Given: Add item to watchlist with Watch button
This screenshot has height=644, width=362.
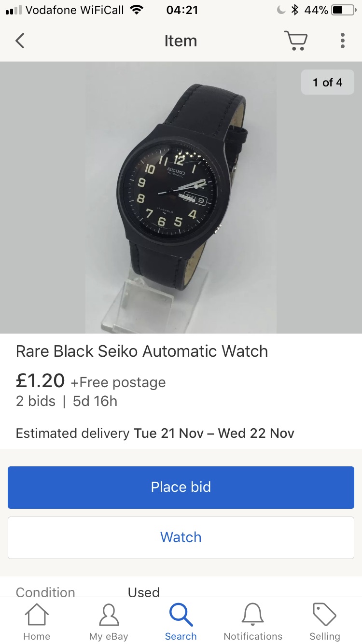Looking at the screenshot, I should (x=181, y=537).
